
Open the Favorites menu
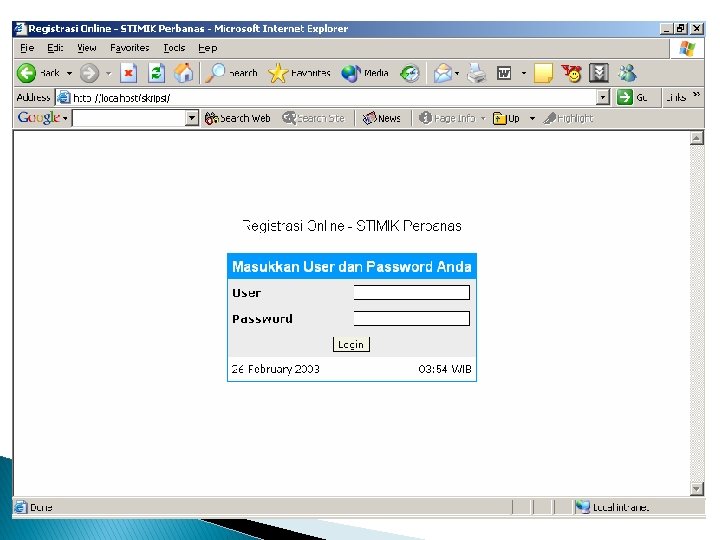(129, 48)
